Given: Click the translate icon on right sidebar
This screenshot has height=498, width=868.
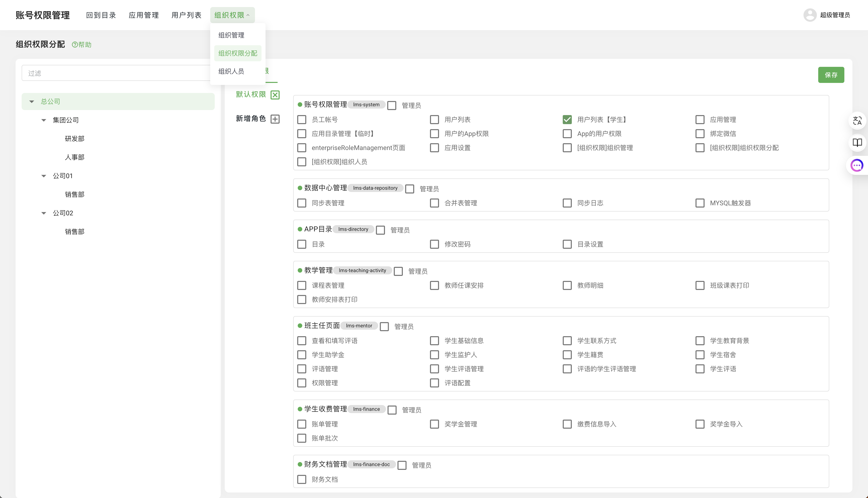Looking at the screenshot, I should (857, 121).
